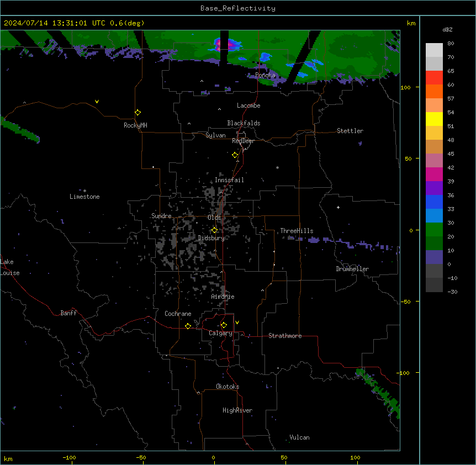The height and width of the screenshot is (465, 476).
Task: Select the red 60-65 dBZ legend swatch
Action: [x=434, y=78]
